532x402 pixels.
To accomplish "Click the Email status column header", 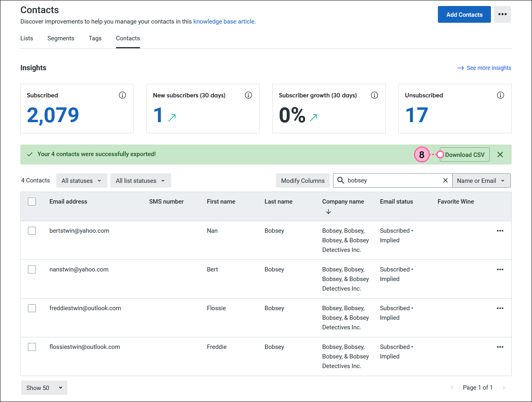I will tap(396, 202).
